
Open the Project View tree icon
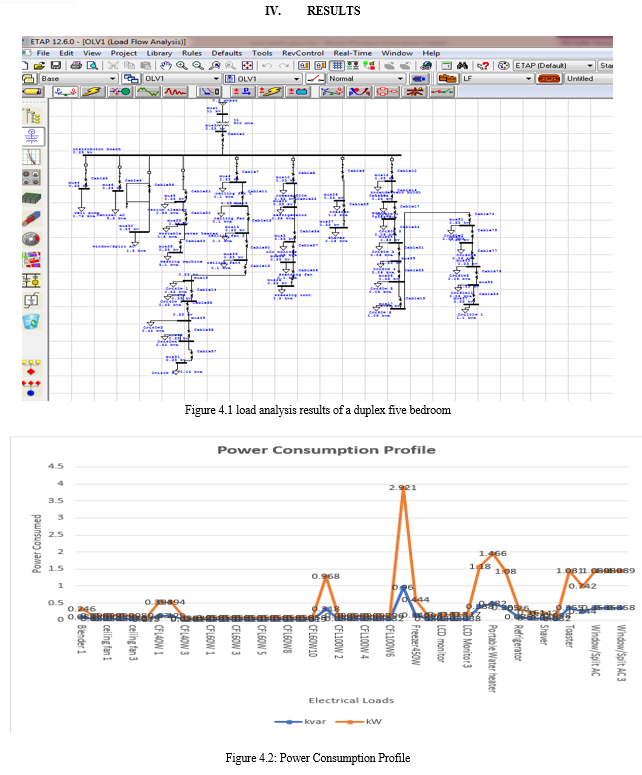(32, 116)
